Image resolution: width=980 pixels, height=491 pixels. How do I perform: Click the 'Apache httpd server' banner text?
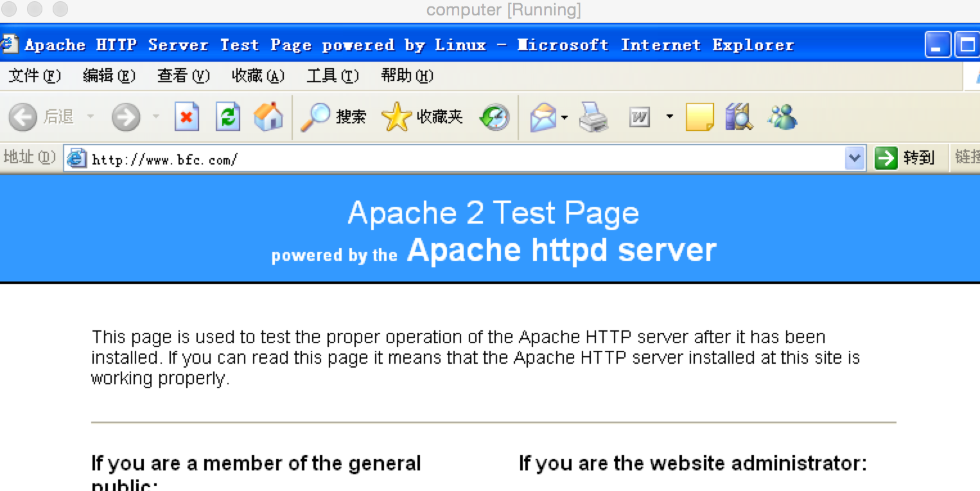pyautogui.click(x=561, y=249)
